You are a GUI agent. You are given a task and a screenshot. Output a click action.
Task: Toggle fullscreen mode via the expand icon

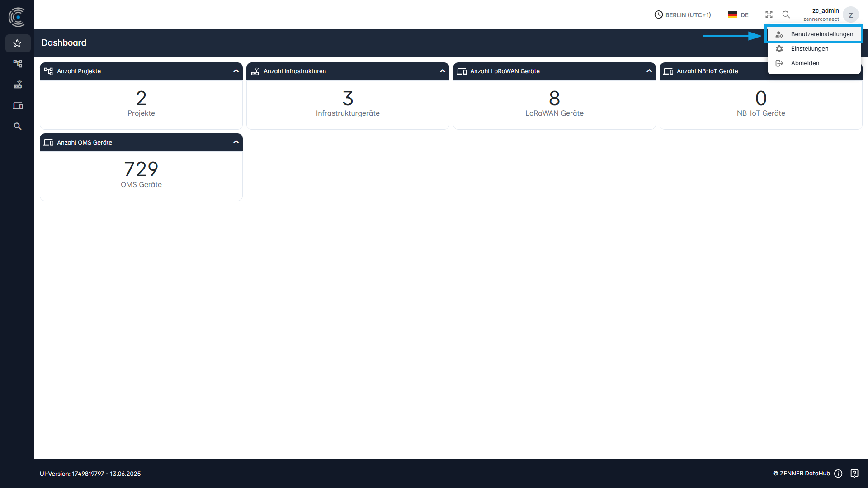tap(769, 14)
